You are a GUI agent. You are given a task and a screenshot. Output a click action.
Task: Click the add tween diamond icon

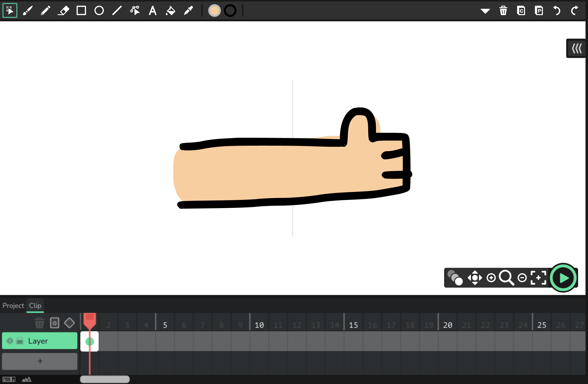pyautogui.click(x=69, y=323)
